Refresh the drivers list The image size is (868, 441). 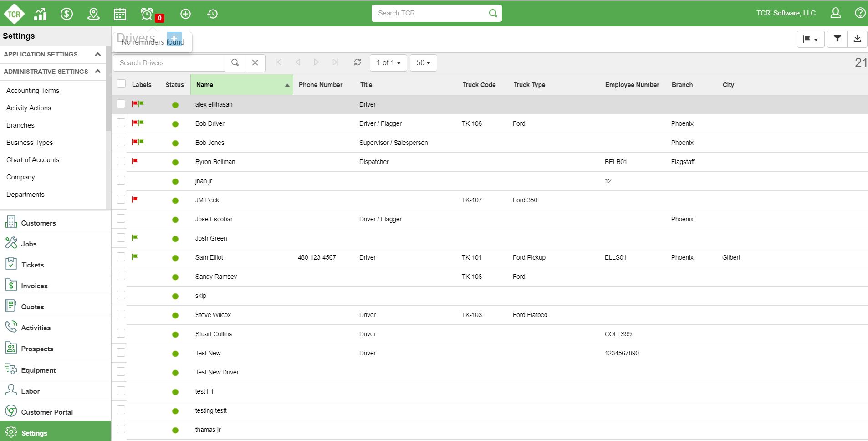[x=357, y=62]
